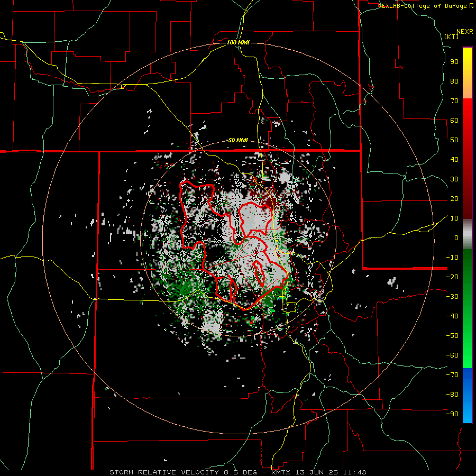Viewport: 476px width, 476px height.
Task: Click the 50 NMI range ring label
Action: tap(238, 140)
